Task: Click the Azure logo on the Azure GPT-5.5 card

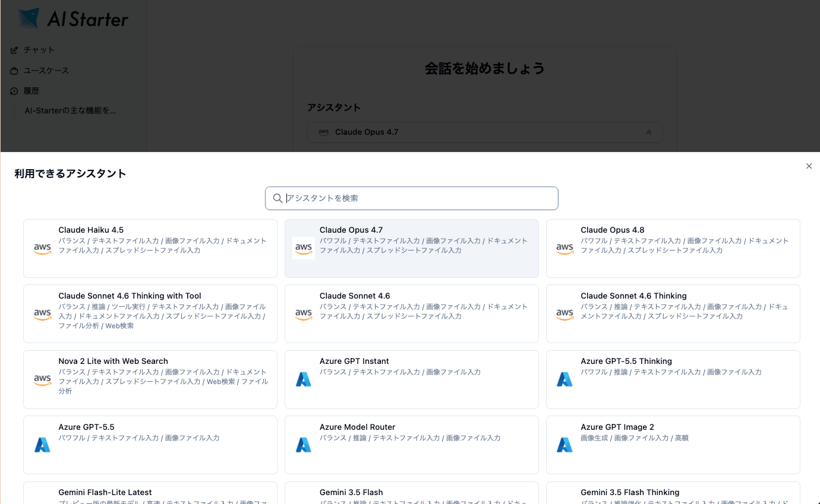Action: coord(42,445)
